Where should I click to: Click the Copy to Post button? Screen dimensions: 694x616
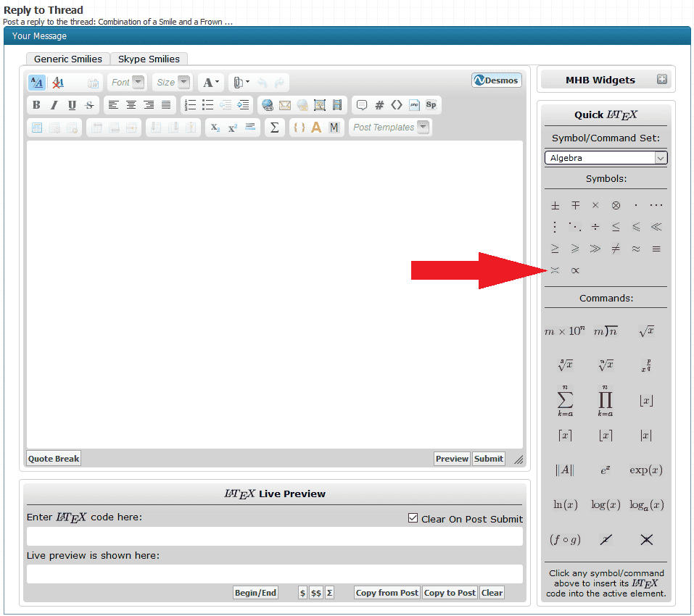coord(450,593)
